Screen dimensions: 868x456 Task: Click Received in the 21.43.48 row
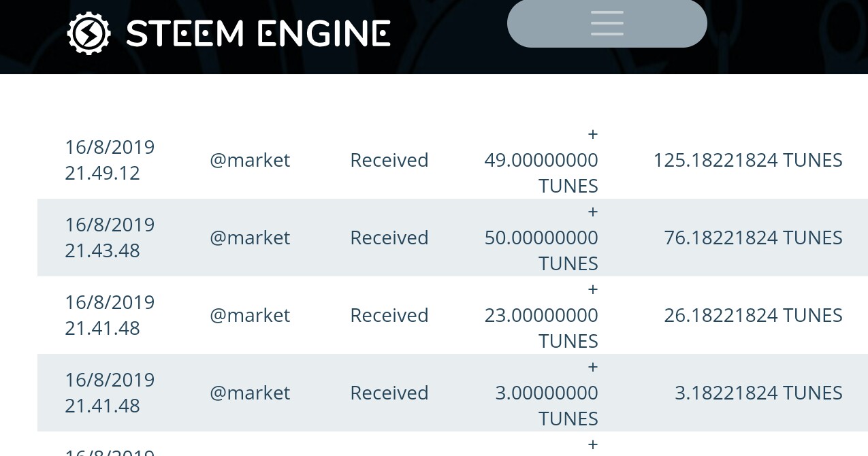click(389, 238)
